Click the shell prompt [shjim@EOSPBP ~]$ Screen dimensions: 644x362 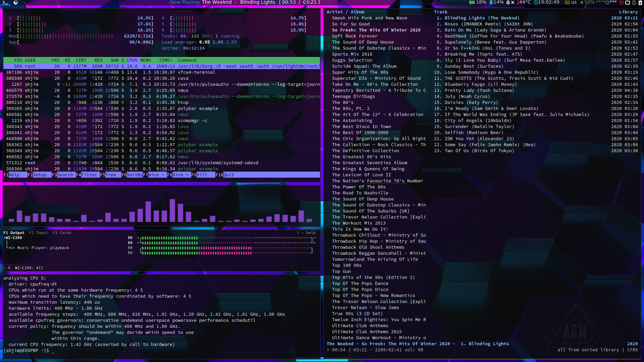pyautogui.click(x=26, y=351)
